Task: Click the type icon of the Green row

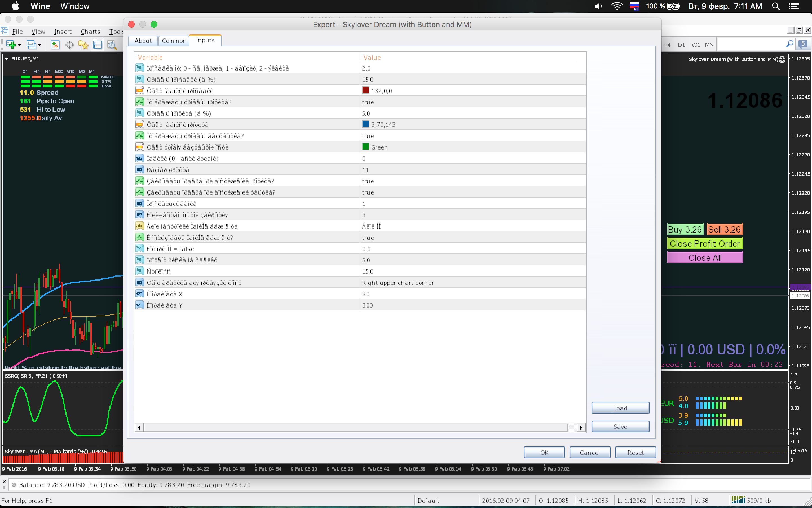Action: tap(140, 147)
